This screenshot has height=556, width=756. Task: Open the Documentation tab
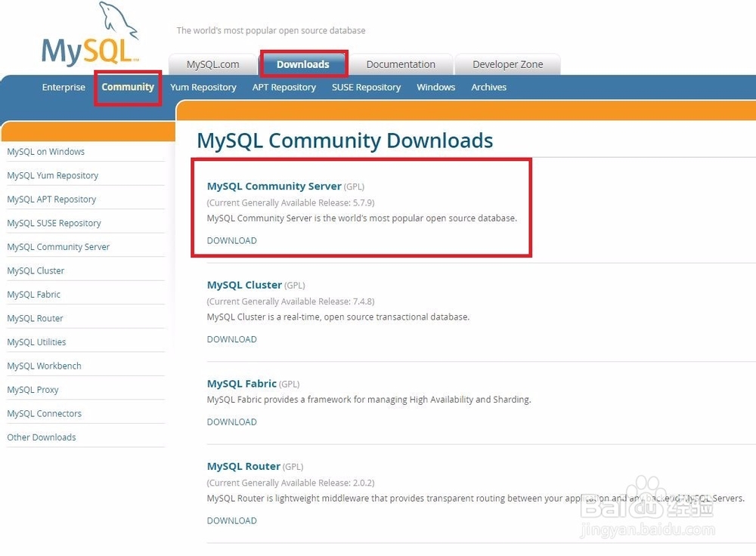pyautogui.click(x=401, y=64)
